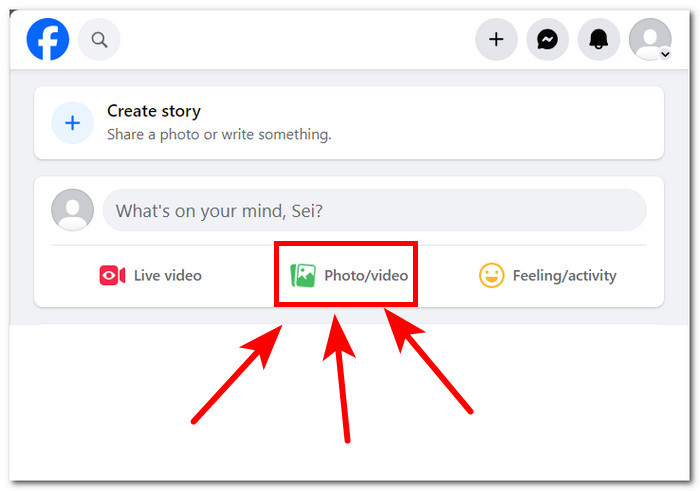This screenshot has height=491, width=700.
Task: Click the profile avatar in the header
Action: click(x=649, y=39)
